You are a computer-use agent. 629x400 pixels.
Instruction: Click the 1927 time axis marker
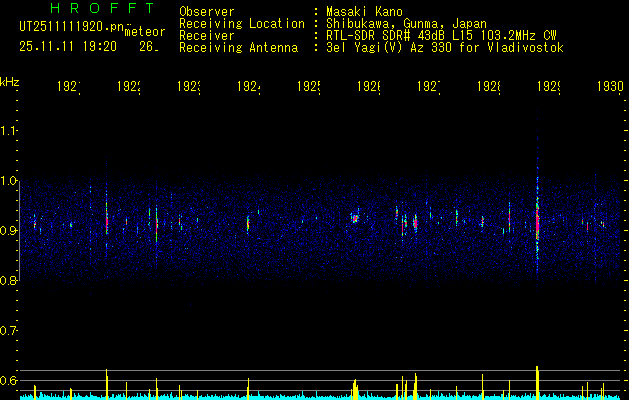tap(428, 86)
